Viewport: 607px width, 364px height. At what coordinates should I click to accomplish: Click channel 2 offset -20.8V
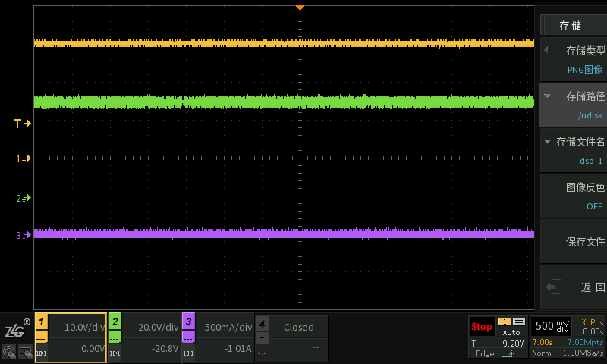165,349
